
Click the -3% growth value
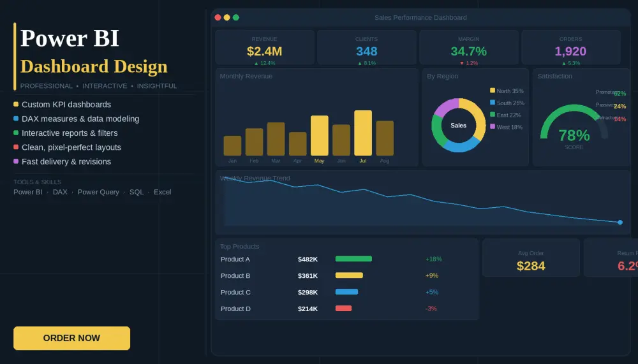[431, 309]
